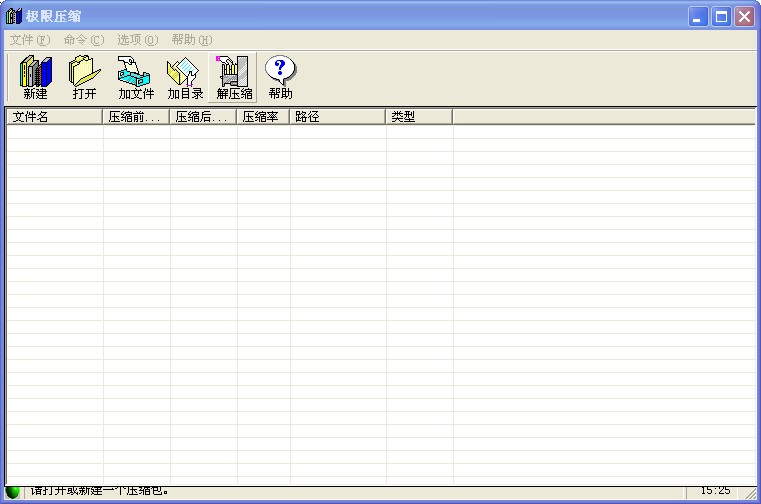Expand the 选项(O) menu
Screen dimensions: 761x504
click(137, 40)
